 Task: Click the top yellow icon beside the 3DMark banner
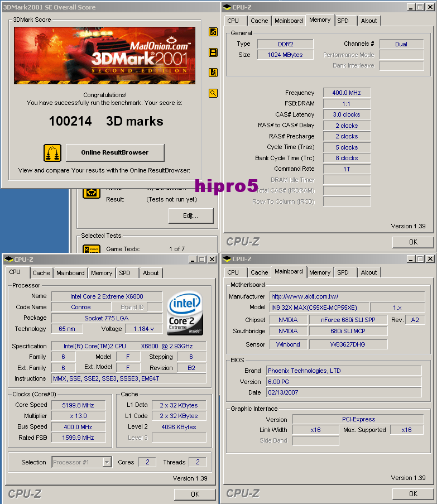[213, 32]
